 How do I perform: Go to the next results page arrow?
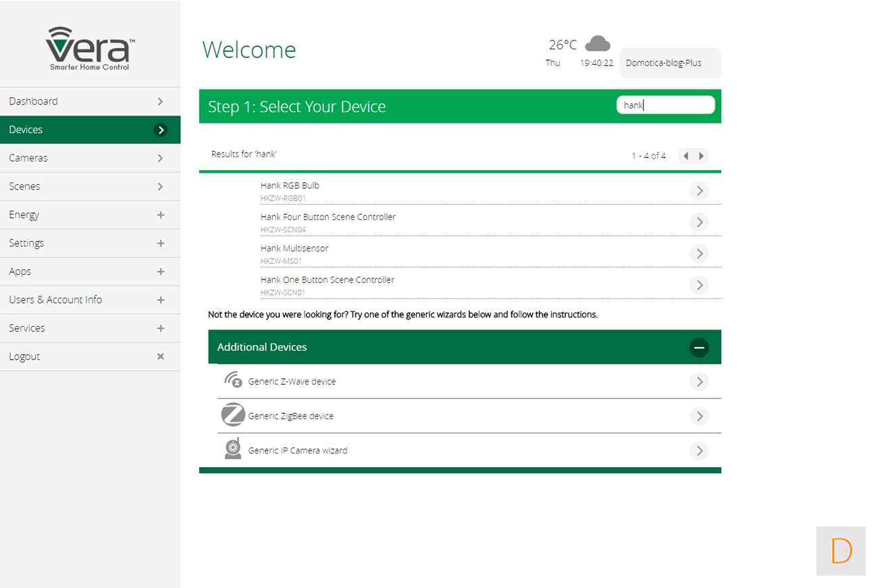[x=702, y=156]
